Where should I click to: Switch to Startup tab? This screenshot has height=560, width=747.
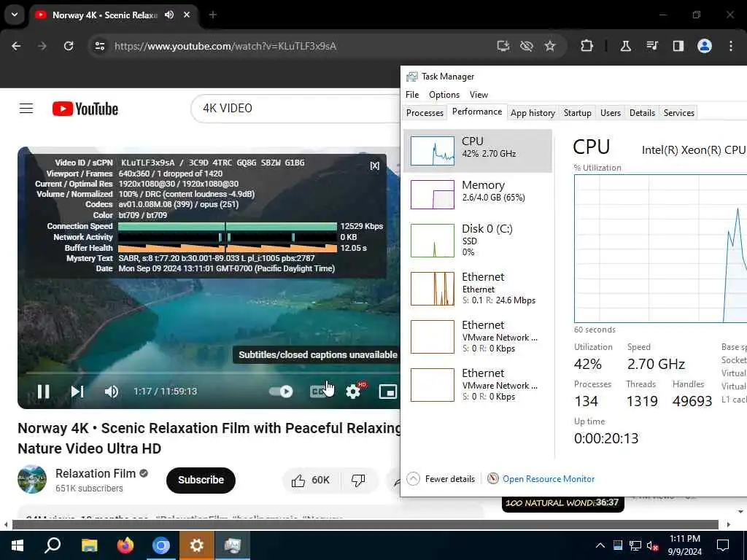(578, 113)
